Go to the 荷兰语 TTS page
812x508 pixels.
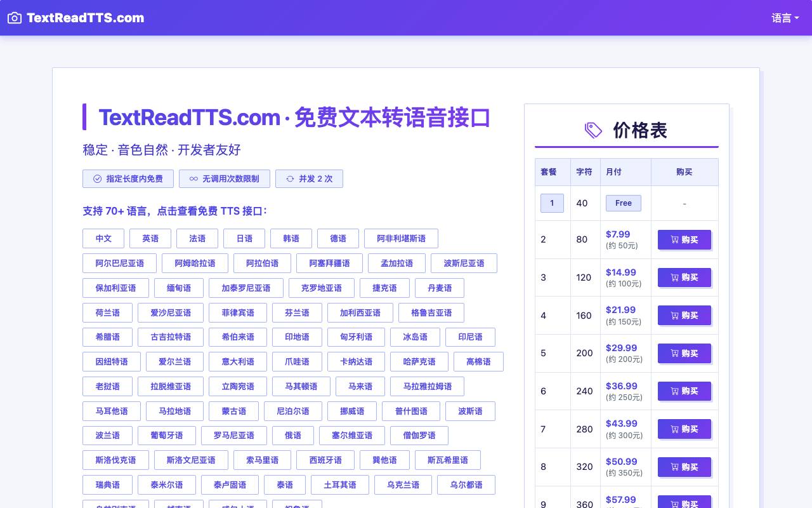click(107, 313)
